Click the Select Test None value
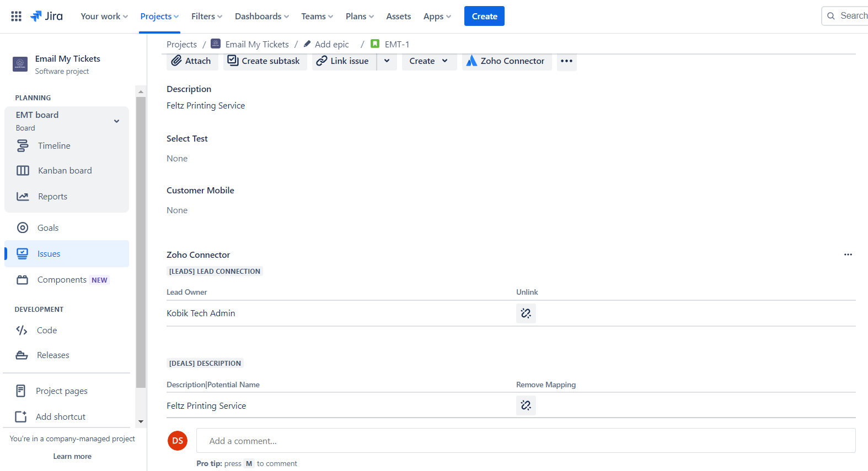The height and width of the screenshot is (471, 868). click(x=177, y=159)
